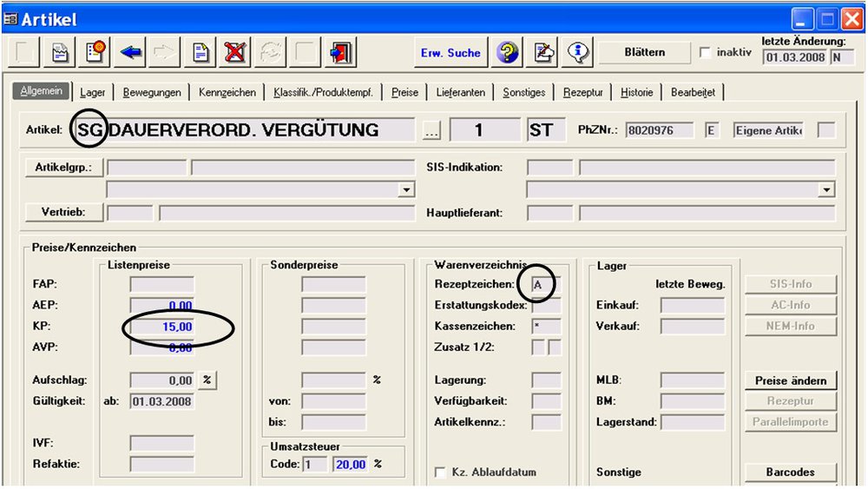
Task: Click the FAP list price field
Action: coord(162,285)
